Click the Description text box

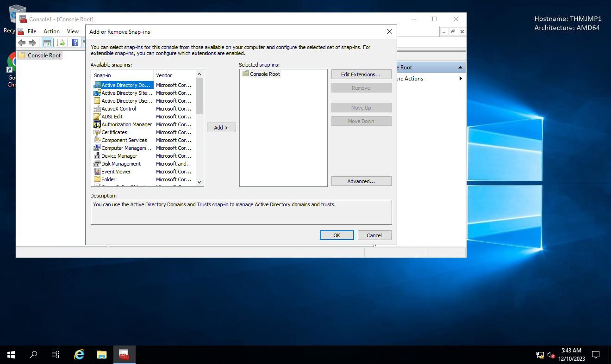coord(241,212)
